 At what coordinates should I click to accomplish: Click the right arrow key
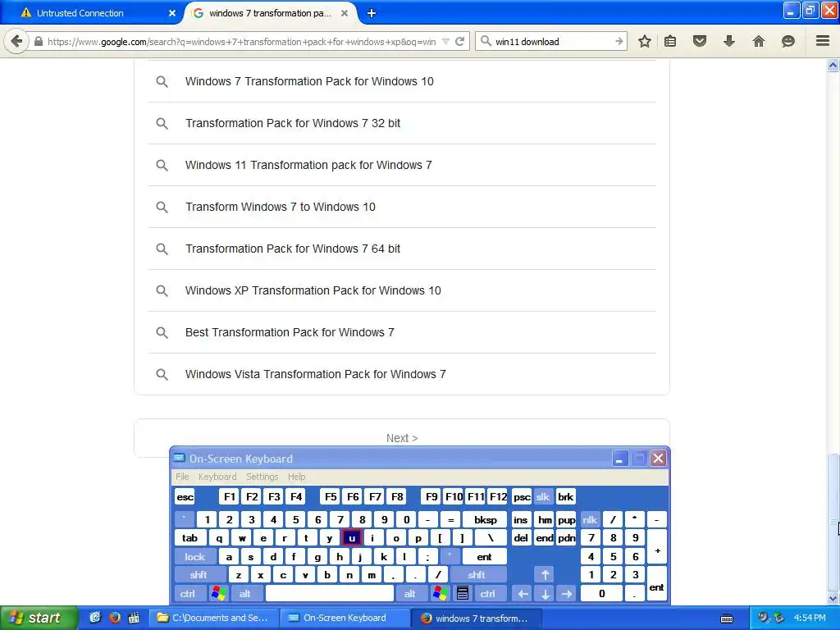(x=567, y=594)
